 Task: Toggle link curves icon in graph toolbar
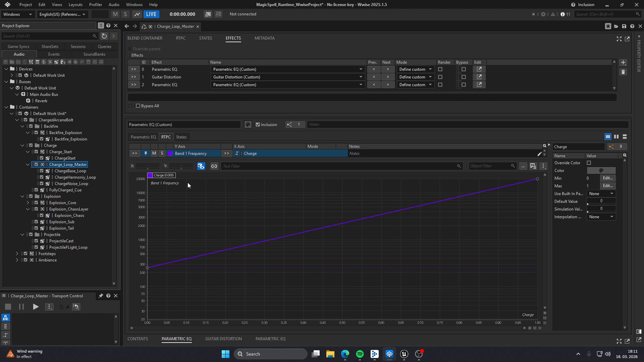click(x=214, y=166)
